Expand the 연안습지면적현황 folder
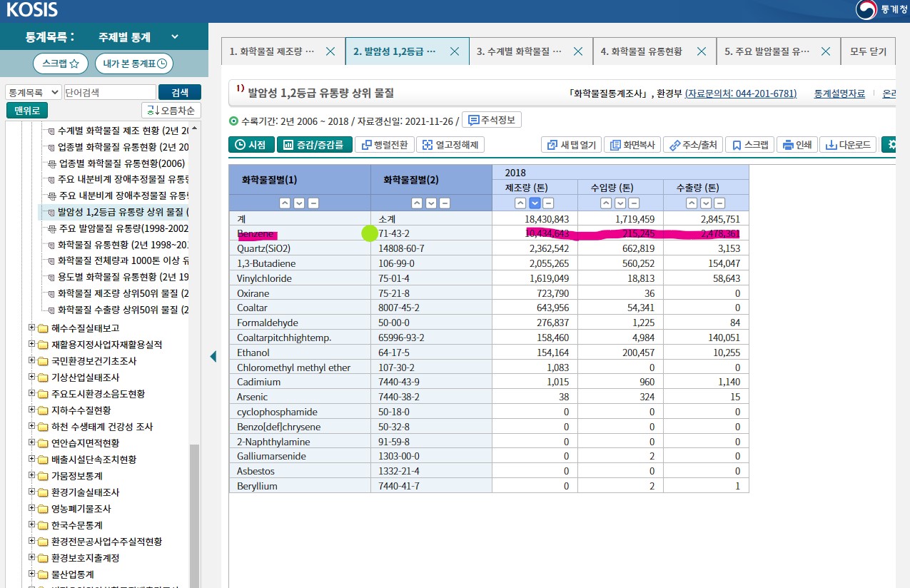910x588 pixels. click(x=31, y=443)
